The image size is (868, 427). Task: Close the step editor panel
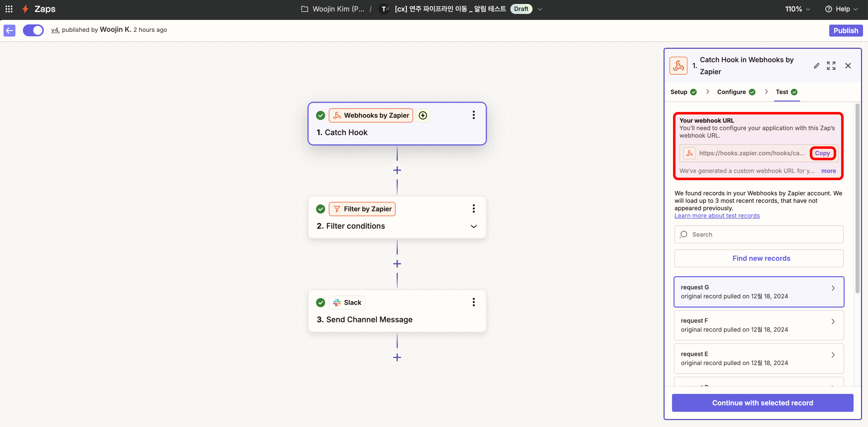(848, 66)
